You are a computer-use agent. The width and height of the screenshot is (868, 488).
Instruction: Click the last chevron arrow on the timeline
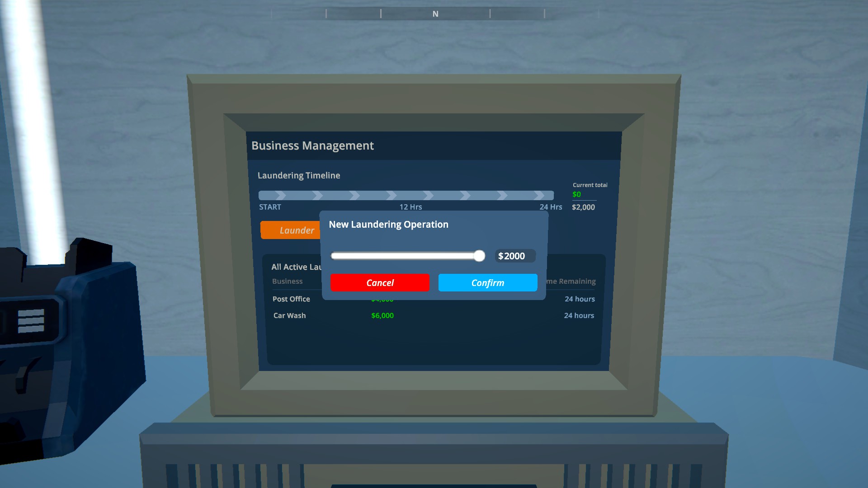coord(539,195)
